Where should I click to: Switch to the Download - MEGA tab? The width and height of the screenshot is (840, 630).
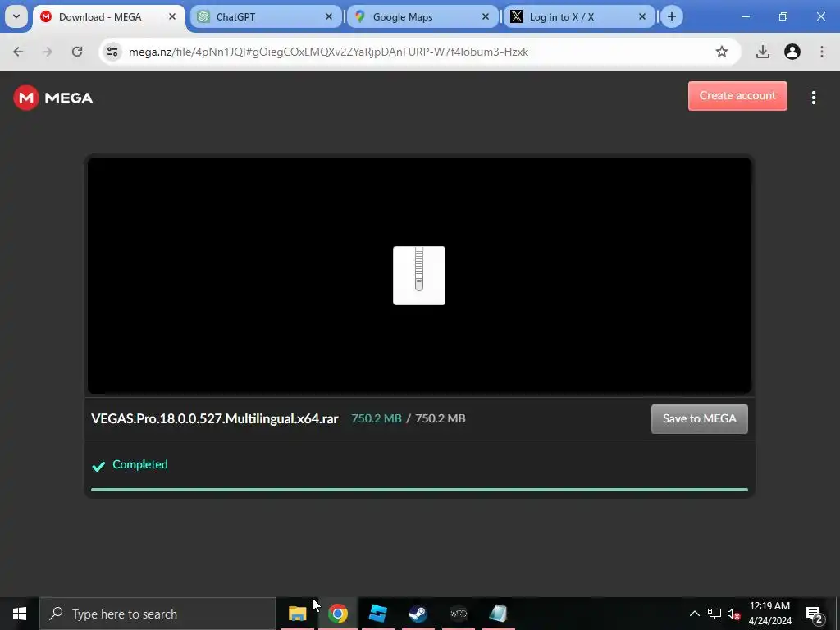(109, 16)
